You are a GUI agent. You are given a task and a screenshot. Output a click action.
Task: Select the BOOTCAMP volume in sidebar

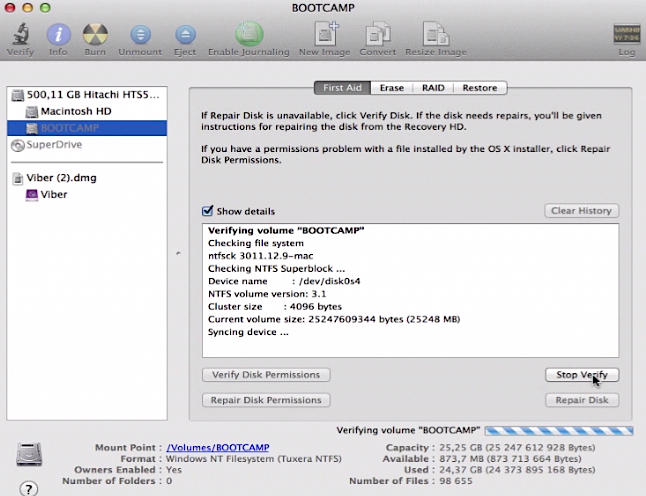pos(87,128)
